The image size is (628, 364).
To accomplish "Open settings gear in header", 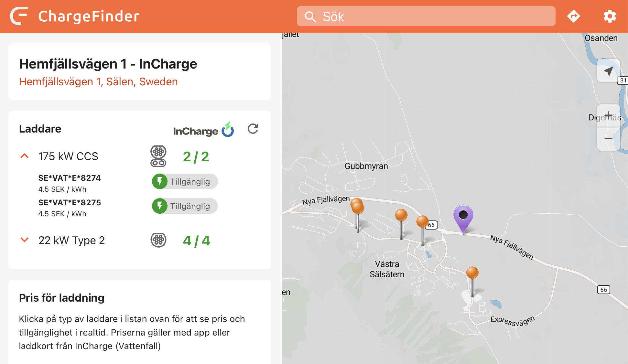I will click(x=610, y=16).
